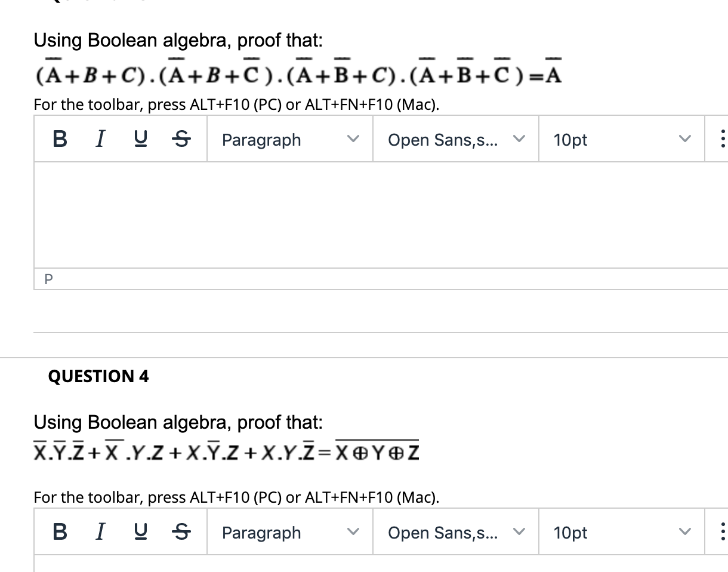728x572 pixels.
Task: Select the QUESTION 4 heading
Action: (98, 377)
